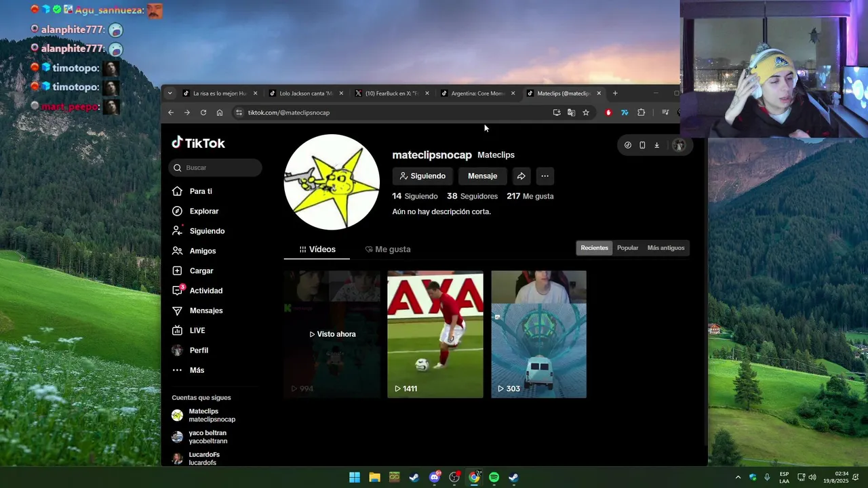The width and height of the screenshot is (868, 488).
Task: Click the TikTok coins icon at top right
Action: (628, 145)
